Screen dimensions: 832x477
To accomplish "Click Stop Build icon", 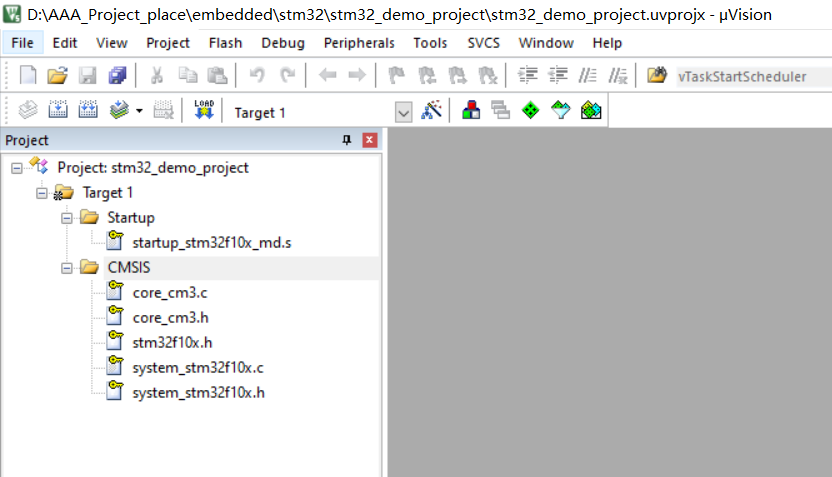I will pos(163,110).
